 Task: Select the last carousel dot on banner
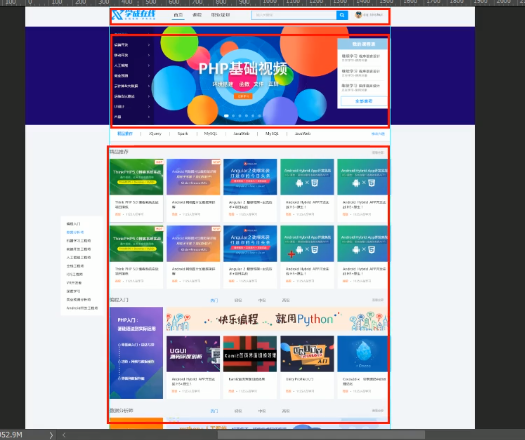pyautogui.click(x=259, y=116)
